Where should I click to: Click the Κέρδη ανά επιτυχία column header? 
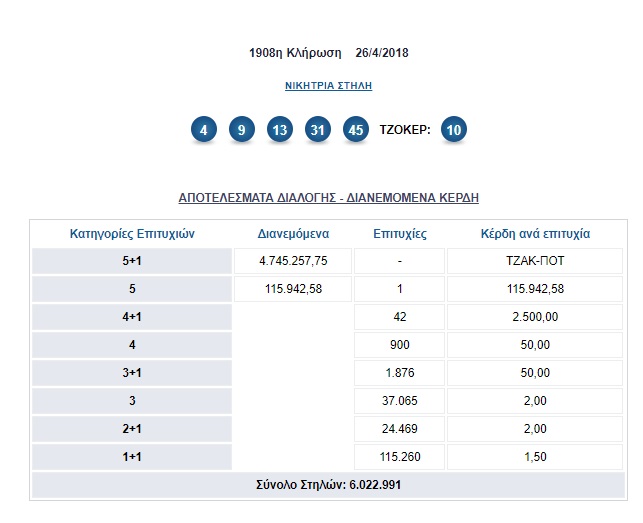[x=535, y=233]
